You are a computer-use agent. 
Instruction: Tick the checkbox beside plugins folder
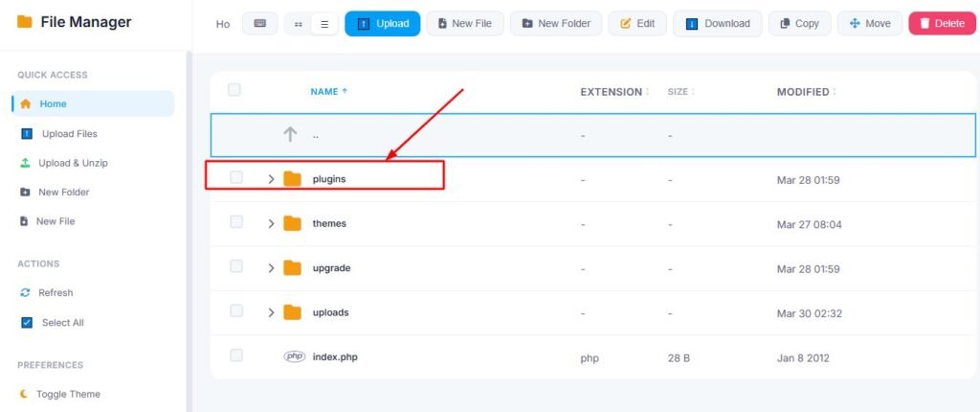[236, 178]
